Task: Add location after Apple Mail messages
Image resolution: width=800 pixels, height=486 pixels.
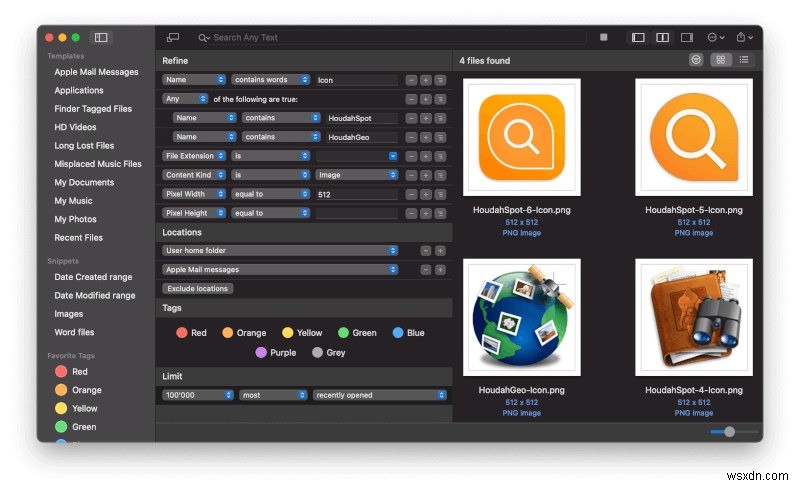Action: [x=440, y=270]
